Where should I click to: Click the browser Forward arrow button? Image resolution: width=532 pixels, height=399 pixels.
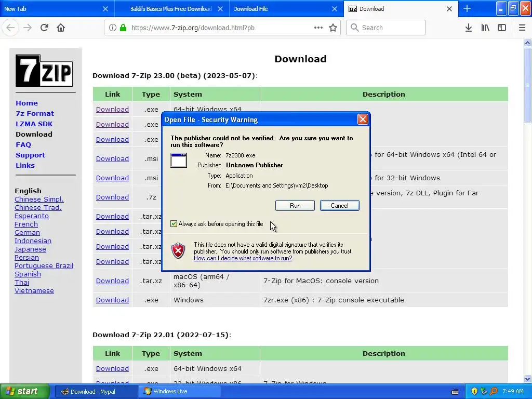pyautogui.click(x=28, y=28)
